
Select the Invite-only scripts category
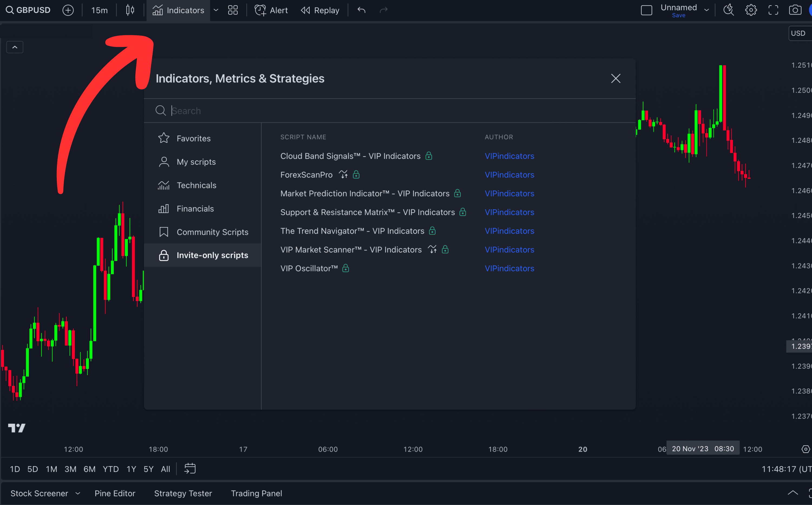pos(202,255)
